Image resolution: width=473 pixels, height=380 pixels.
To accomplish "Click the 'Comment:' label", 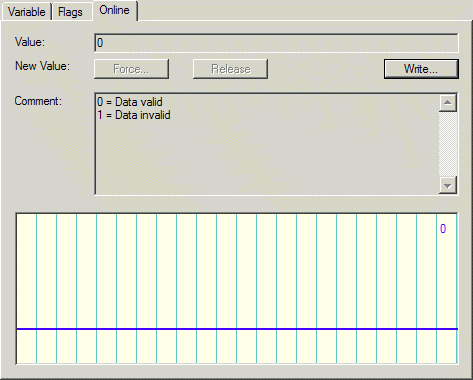I will [38, 101].
